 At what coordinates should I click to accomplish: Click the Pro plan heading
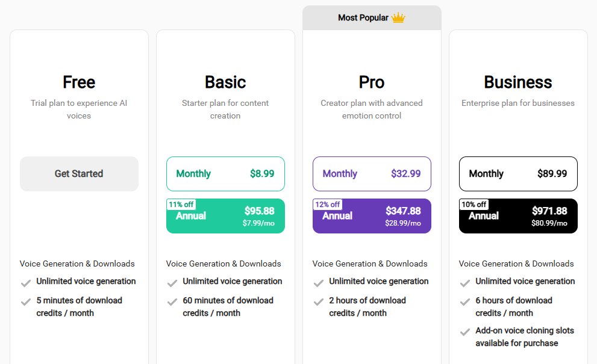[x=372, y=82]
